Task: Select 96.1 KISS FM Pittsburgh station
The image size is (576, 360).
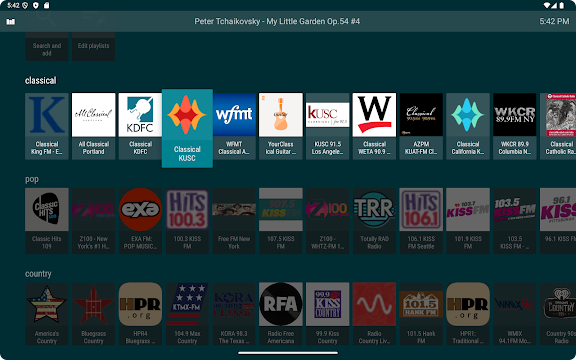Action: pos(558,221)
